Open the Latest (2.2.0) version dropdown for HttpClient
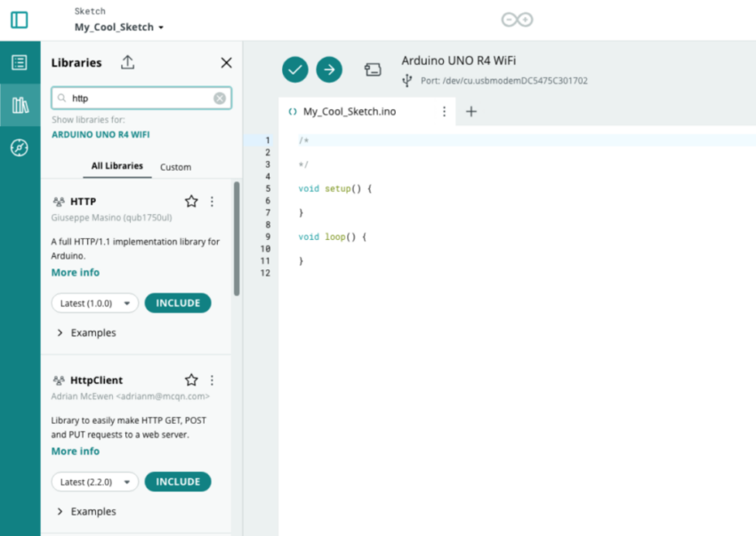 (94, 481)
